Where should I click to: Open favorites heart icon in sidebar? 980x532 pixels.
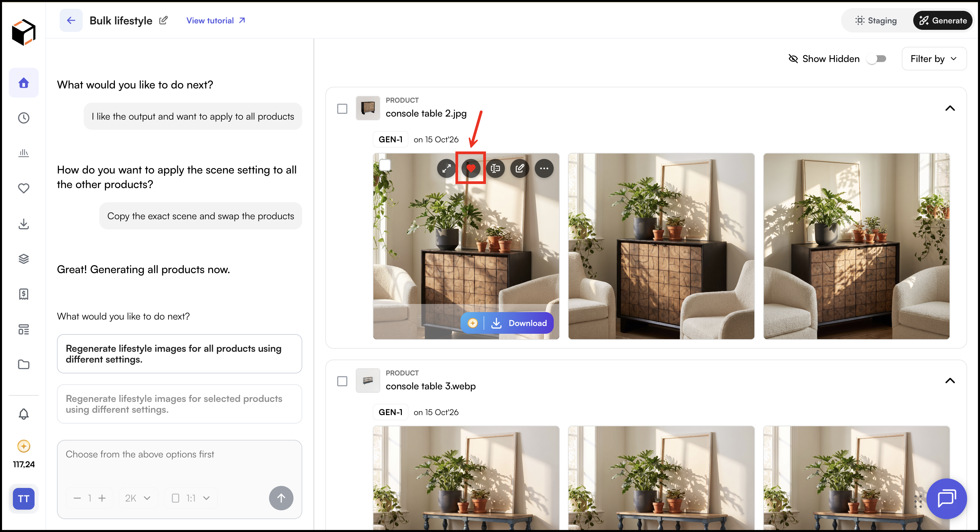pos(24,188)
